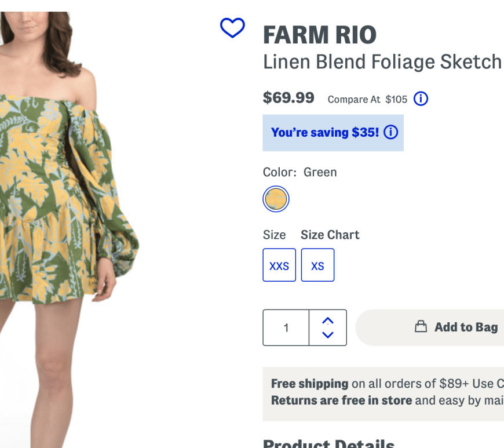This screenshot has height=448, width=504.
Task: Open info icon beside Compare At $105
Action: pos(421,99)
